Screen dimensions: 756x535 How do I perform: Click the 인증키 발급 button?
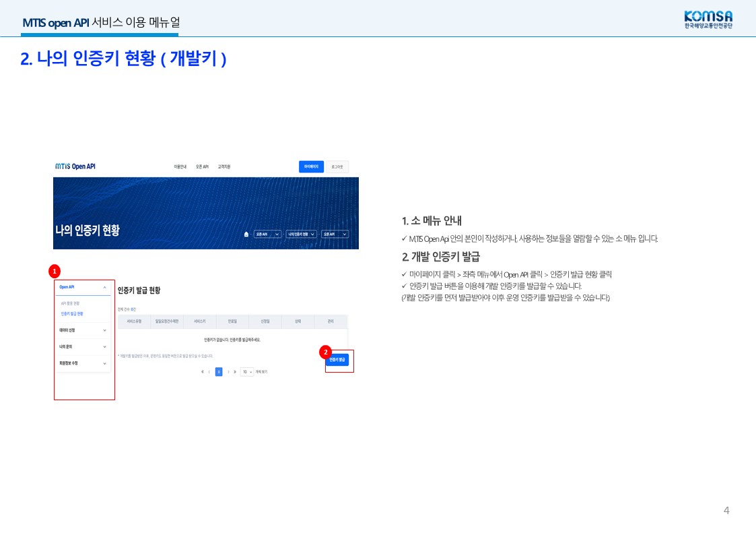coord(337,360)
